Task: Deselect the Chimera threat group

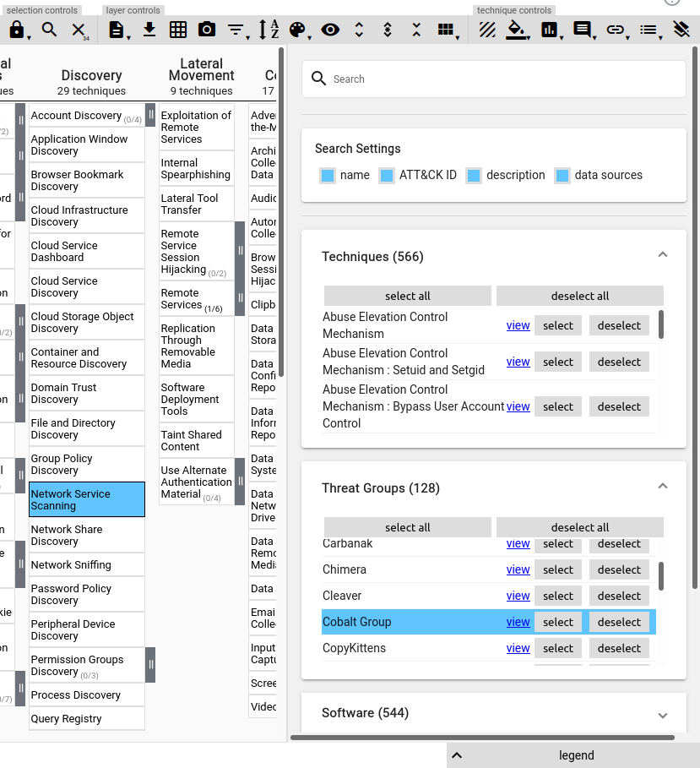Action: [x=619, y=569]
